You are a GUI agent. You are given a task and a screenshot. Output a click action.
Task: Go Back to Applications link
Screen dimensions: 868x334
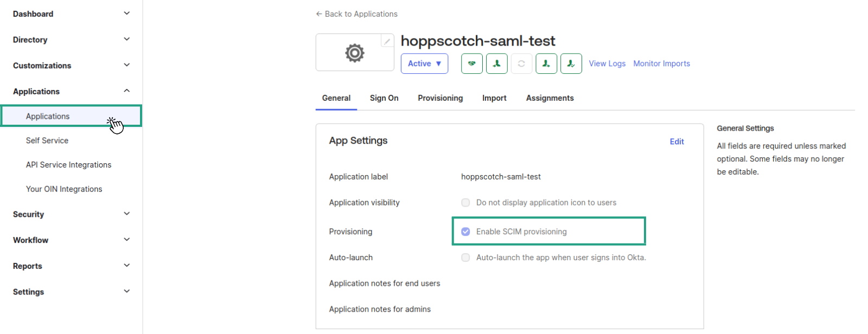coord(356,14)
